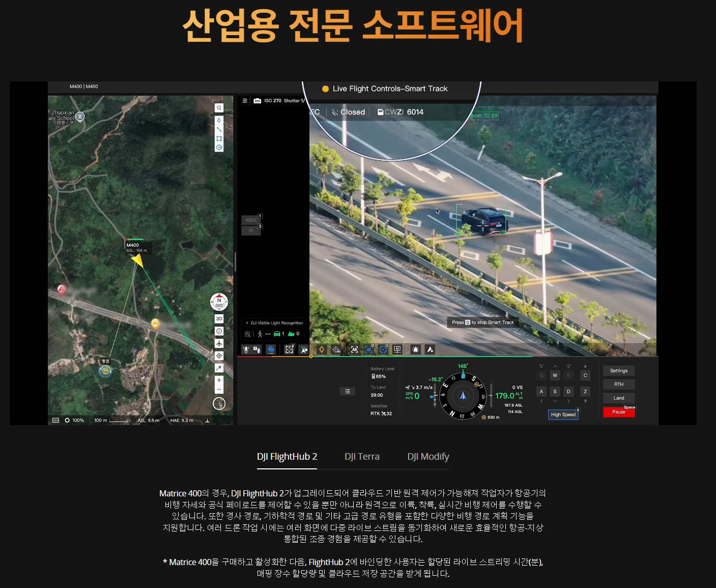716x588 pixels.
Task: Toggle the 3D map view
Action: (219, 319)
